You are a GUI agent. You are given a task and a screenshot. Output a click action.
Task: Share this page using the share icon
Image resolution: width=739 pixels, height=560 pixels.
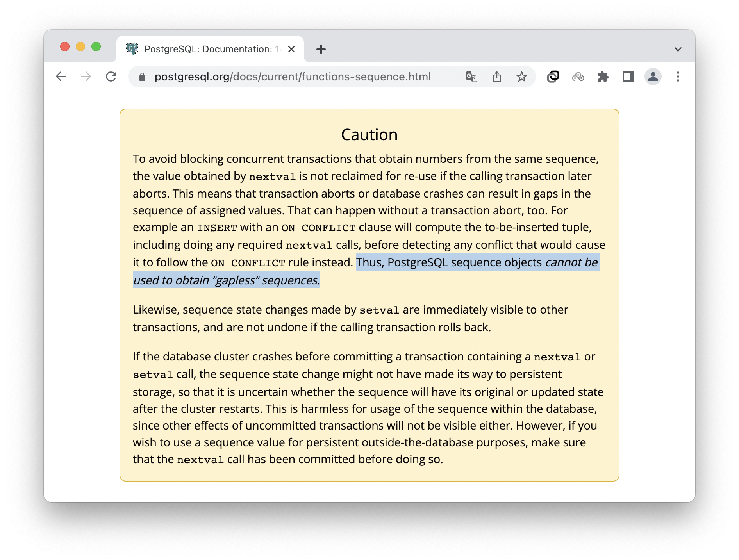pos(497,77)
